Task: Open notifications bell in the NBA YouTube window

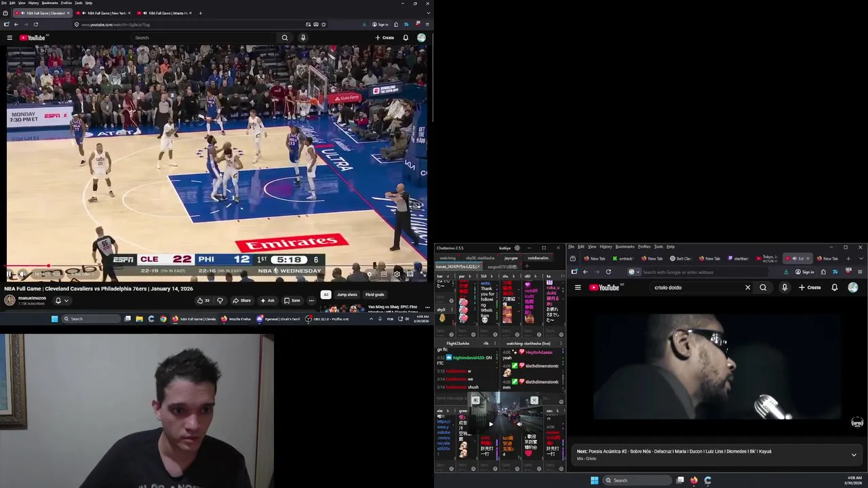Action: coord(406,38)
